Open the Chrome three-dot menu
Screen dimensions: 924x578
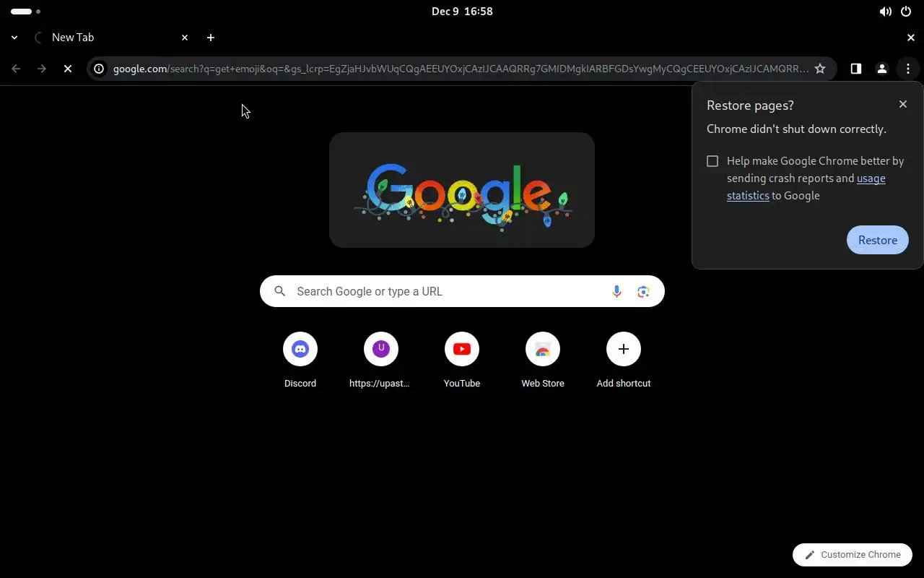tap(908, 69)
